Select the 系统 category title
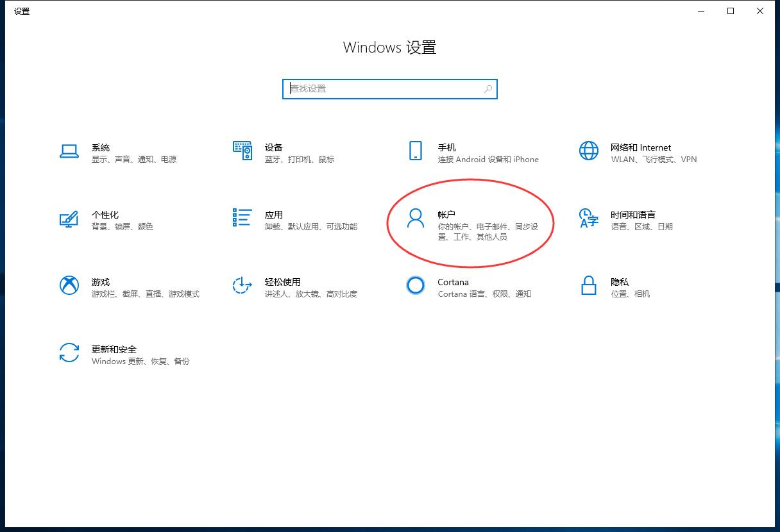Viewport: 780px width, 532px height. click(x=101, y=147)
